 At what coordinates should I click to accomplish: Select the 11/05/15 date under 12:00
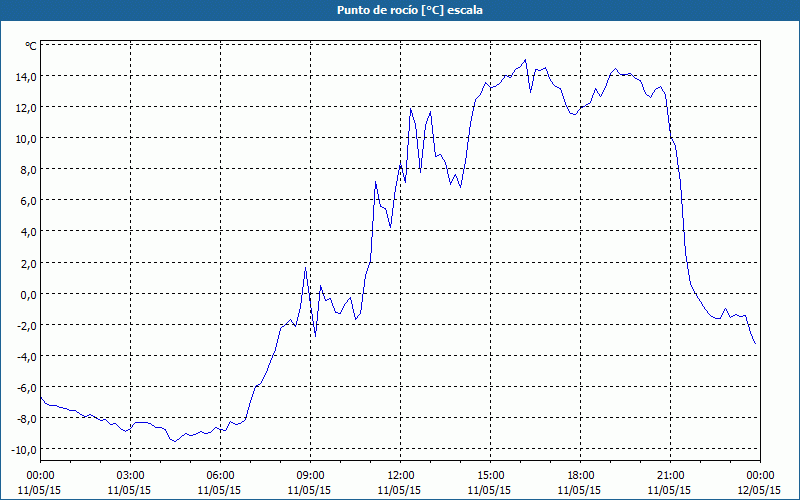(x=401, y=490)
